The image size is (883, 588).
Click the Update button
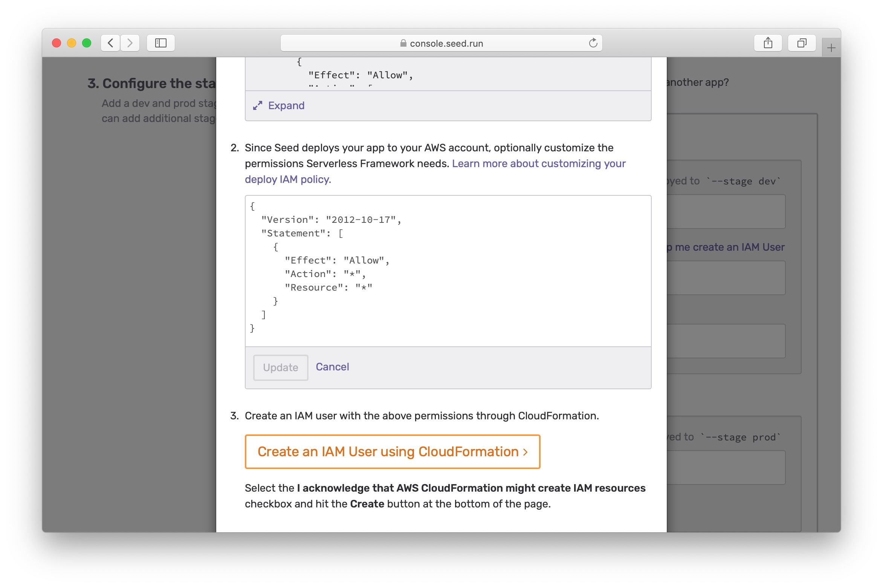click(x=281, y=367)
